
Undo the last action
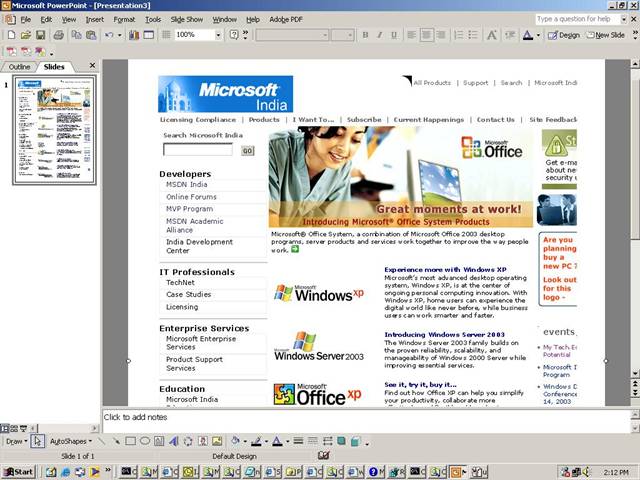click(x=109, y=35)
